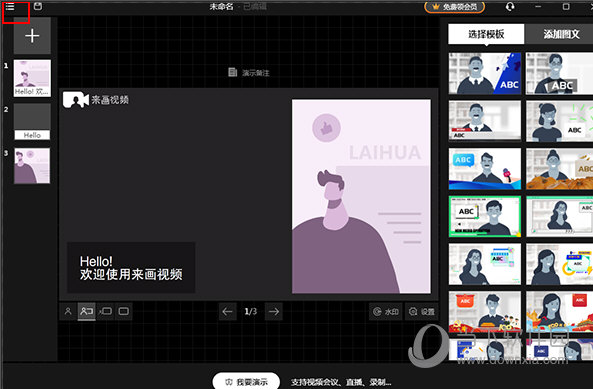Click the save icon in title bar
The image size is (593, 389).
38,6
